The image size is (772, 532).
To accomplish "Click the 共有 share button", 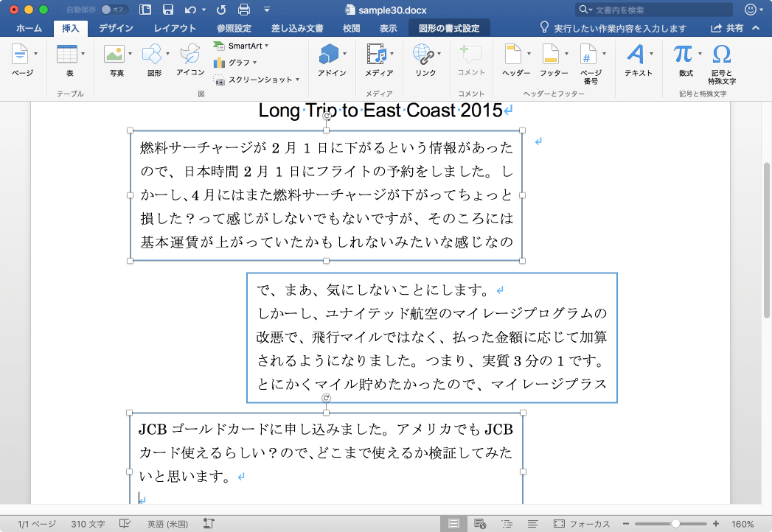I will point(727,29).
